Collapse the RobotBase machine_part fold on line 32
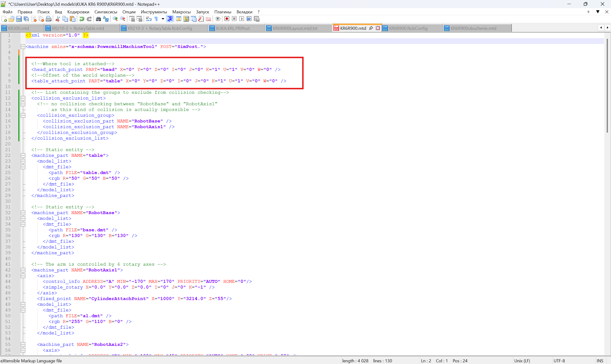This screenshot has width=611, height=364. click(x=23, y=213)
